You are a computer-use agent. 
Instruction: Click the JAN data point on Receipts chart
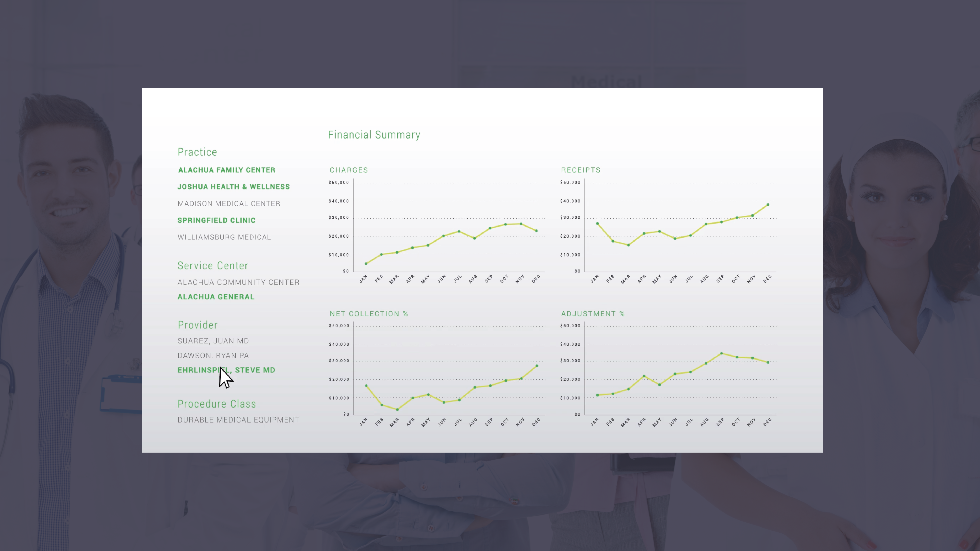[597, 223]
